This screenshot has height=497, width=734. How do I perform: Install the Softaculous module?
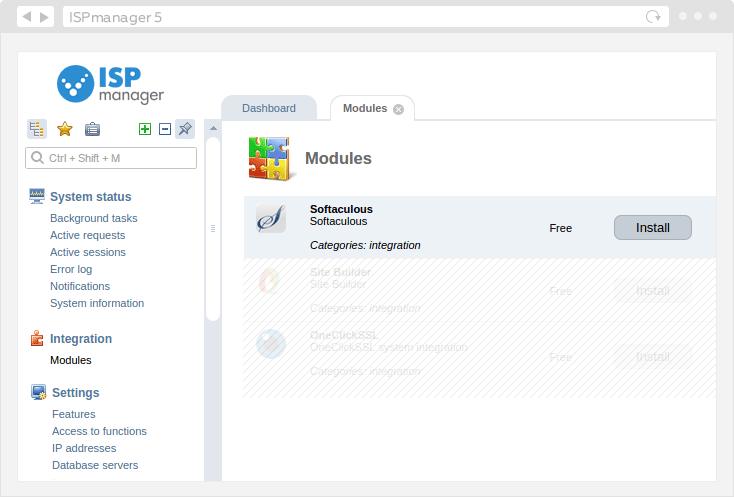point(652,228)
